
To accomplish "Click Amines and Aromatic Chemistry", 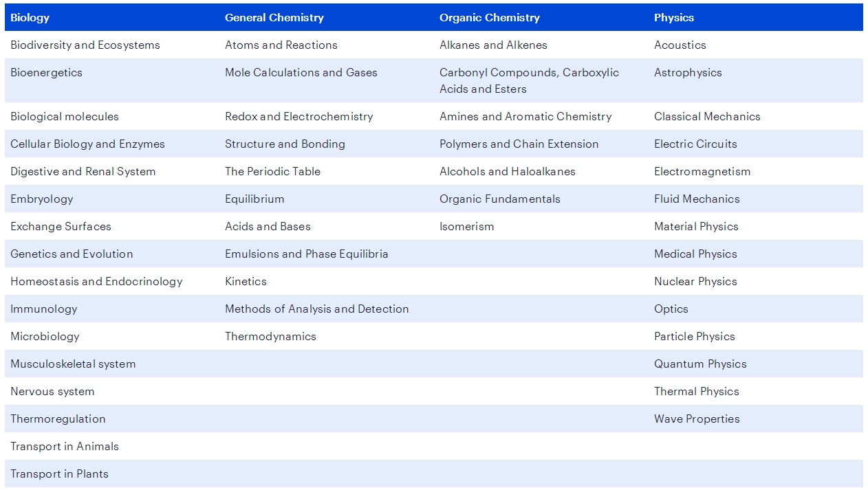I will [525, 117].
